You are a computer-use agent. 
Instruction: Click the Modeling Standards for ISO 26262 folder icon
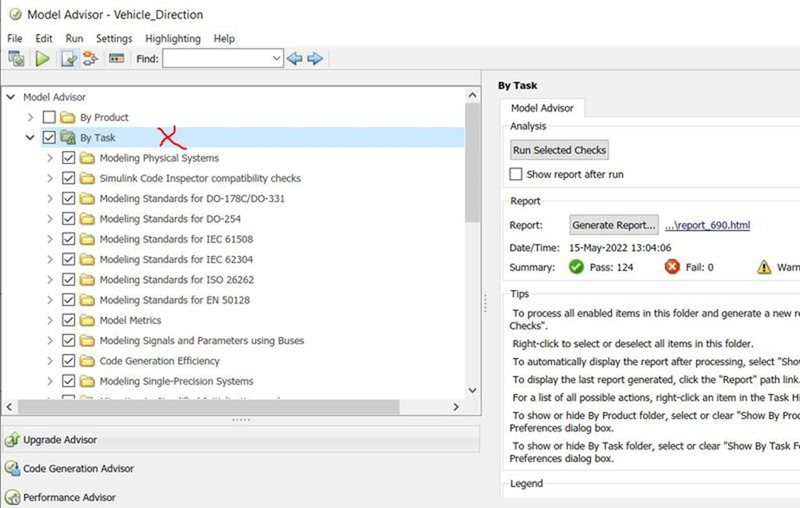point(87,280)
